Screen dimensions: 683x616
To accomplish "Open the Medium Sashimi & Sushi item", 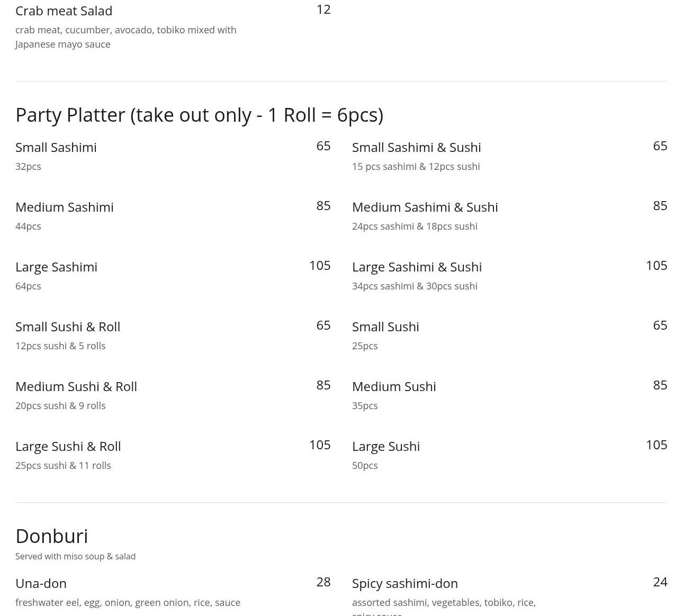I will (x=425, y=207).
